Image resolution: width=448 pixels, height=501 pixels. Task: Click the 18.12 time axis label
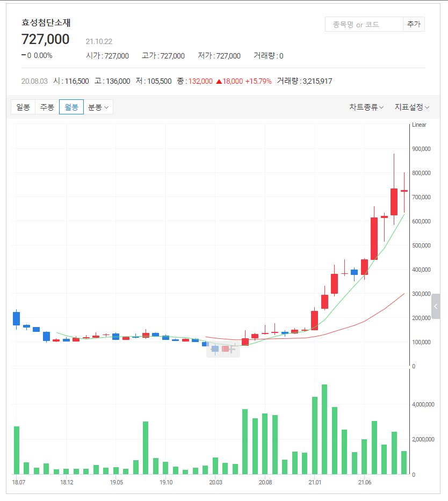pyautogui.click(x=67, y=482)
